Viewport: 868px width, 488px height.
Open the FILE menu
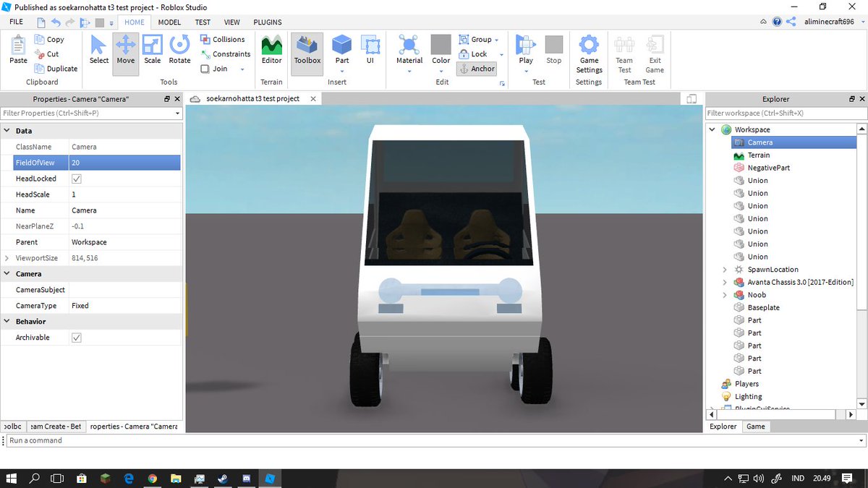(x=16, y=22)
